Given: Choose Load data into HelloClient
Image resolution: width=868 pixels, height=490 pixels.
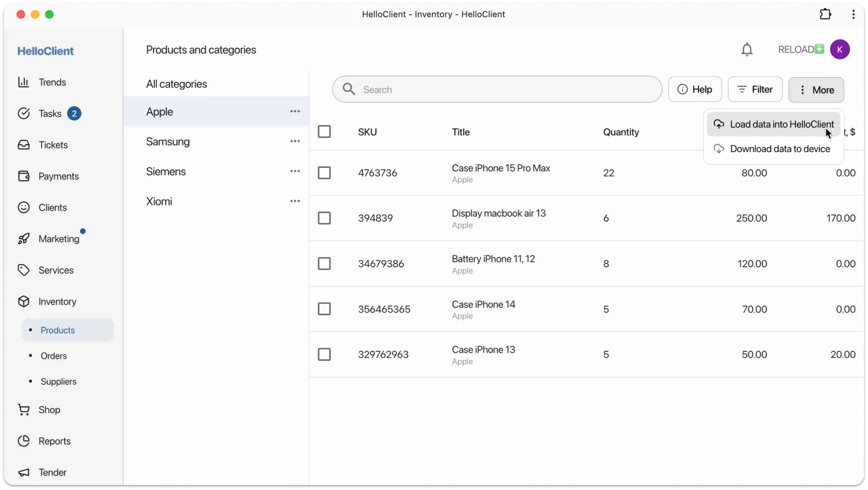Looking at the screenshot, I should coord(774,124).
